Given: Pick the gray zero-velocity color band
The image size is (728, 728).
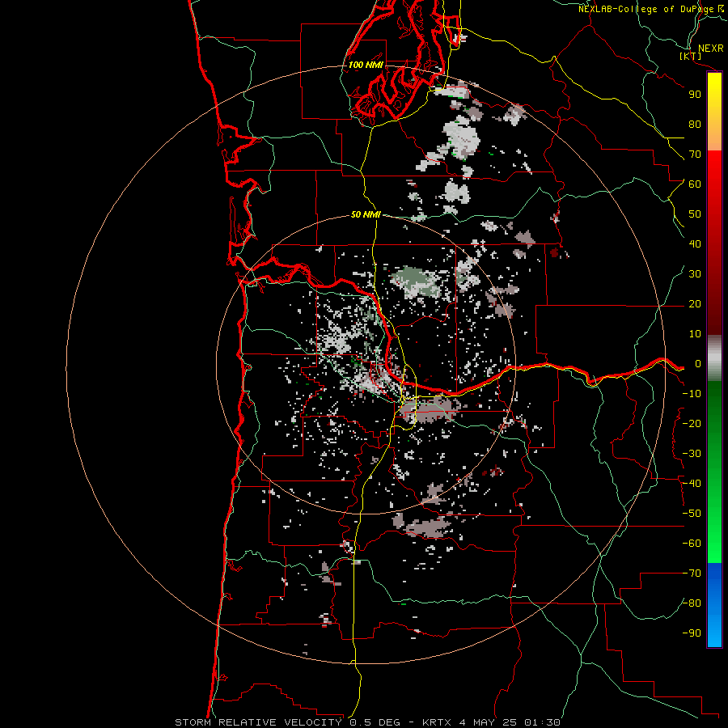Looking at the screenshot, I should click(x=714, y=358).
